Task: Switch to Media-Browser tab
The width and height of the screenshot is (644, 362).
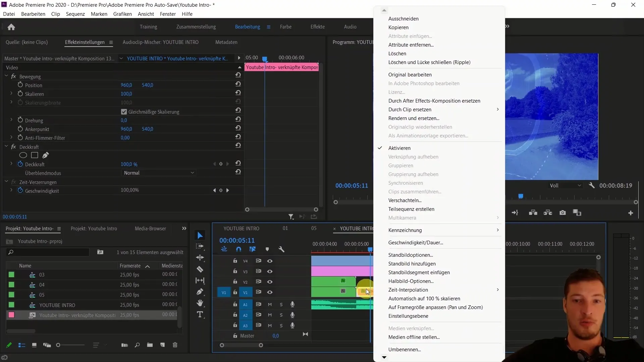Action: coord(150,229)
